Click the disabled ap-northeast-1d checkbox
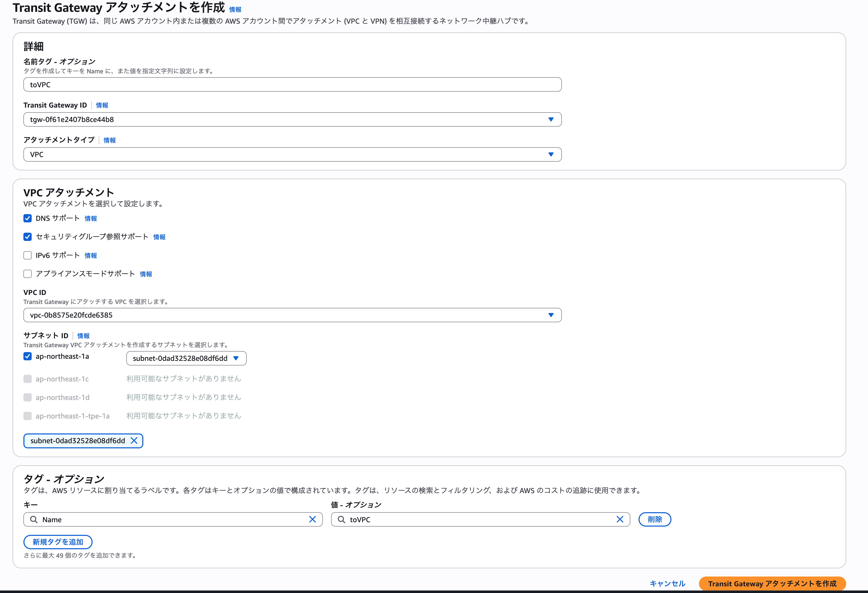Viewport: 868px width, 593px height. (28, 397)
